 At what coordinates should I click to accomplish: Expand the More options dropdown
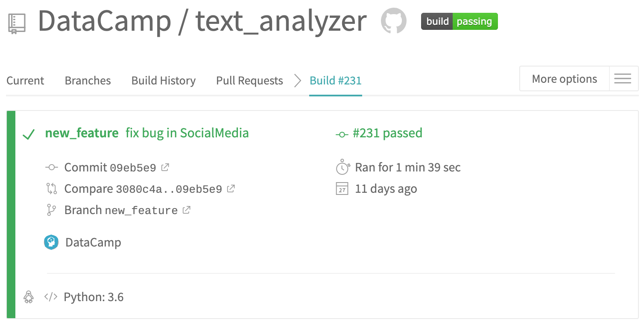[x=564, y=79]
